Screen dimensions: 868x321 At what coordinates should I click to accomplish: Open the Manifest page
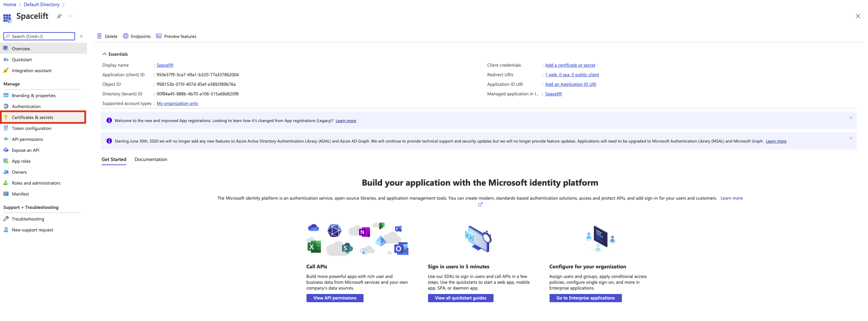(x=20, y=194)
